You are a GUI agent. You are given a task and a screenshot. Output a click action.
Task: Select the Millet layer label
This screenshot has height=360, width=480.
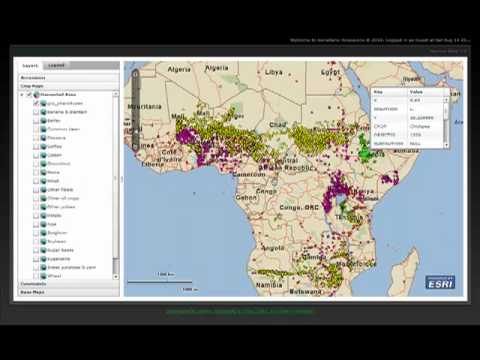(x=53, y=181)
